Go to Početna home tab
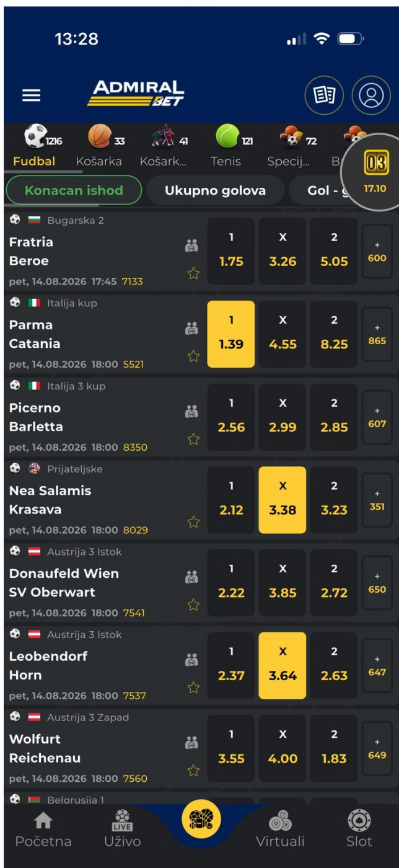Image resolution: width=399 pixels, height=868 pixels. tap(43, 828)
